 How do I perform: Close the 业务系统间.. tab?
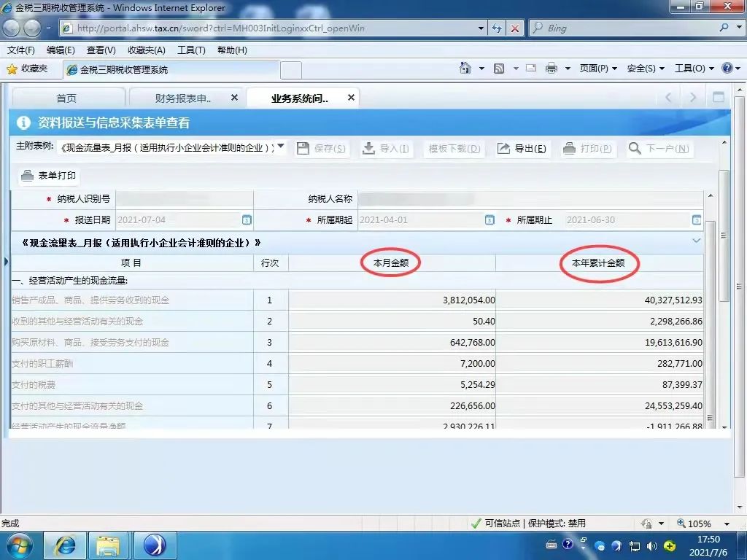tap(351, 98)
